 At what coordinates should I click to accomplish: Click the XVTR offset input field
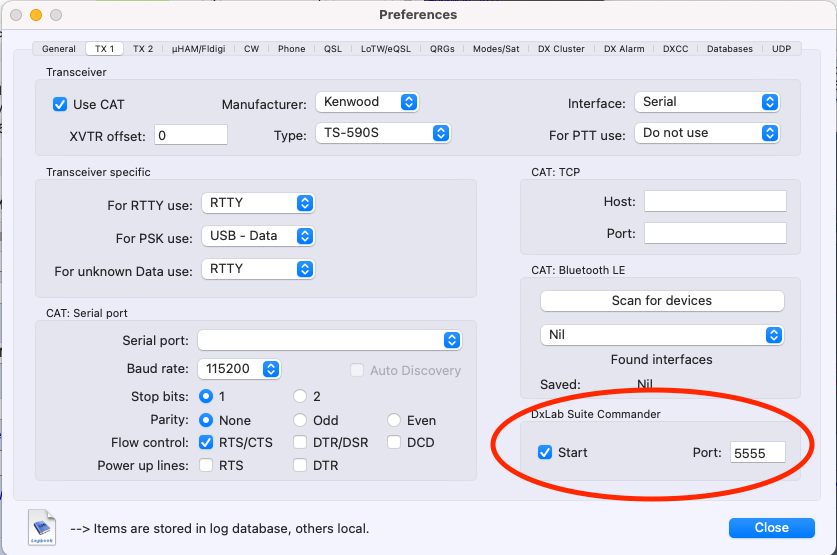pos(190,135)
